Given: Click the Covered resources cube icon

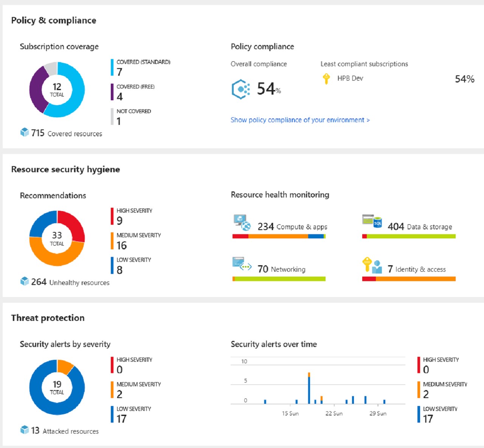Looking at the screenshot, I should (x=25, y=132).
